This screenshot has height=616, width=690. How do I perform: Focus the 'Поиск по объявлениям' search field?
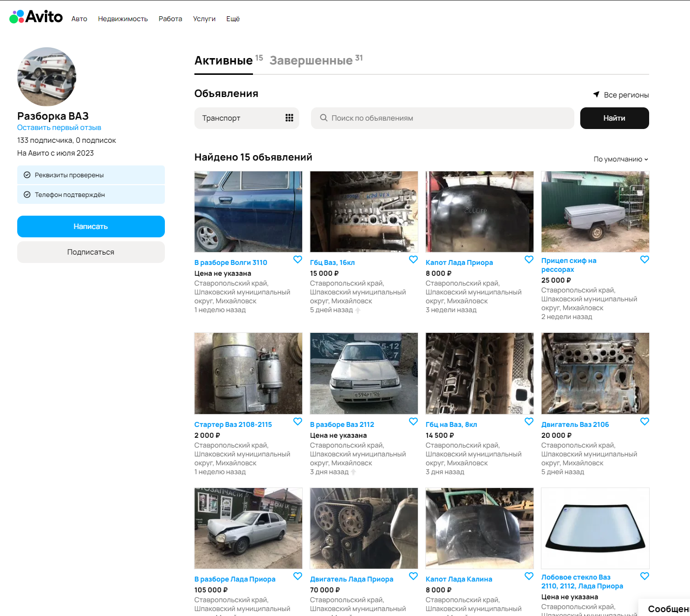tap(442, 118)
